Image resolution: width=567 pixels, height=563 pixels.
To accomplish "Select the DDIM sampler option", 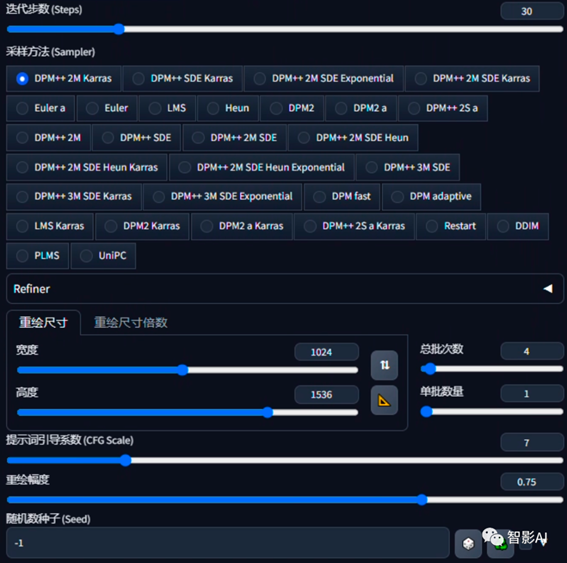I will coord(518,226).
